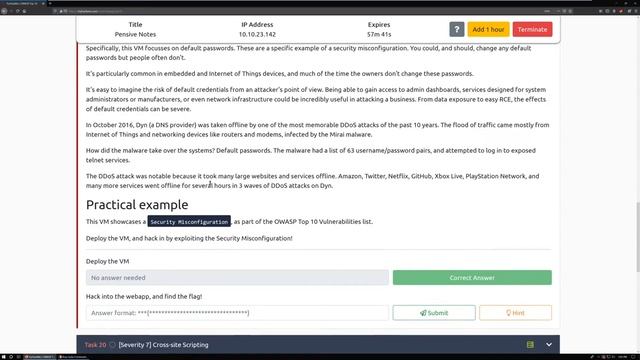Image resolution: width=640 pixels, height=360 pixels.
Task: Open Task View from the taskbar
Action: click(18, 357)
